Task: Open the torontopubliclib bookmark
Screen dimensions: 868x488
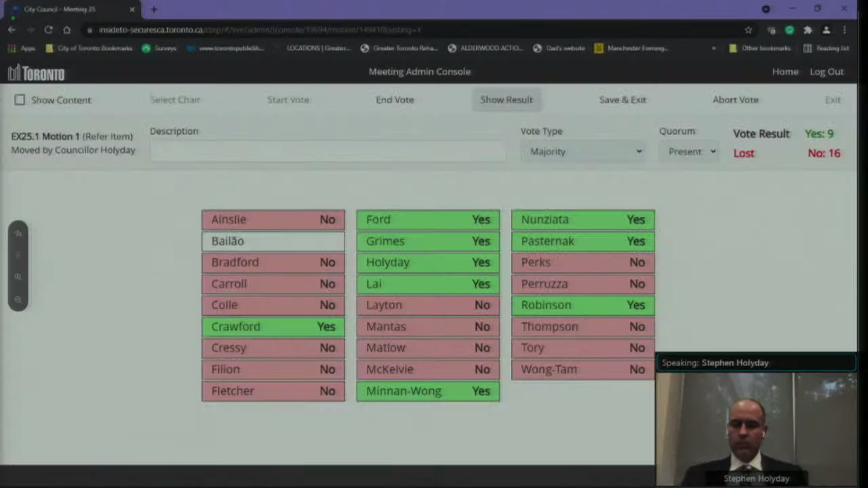Action: (225, 48)
